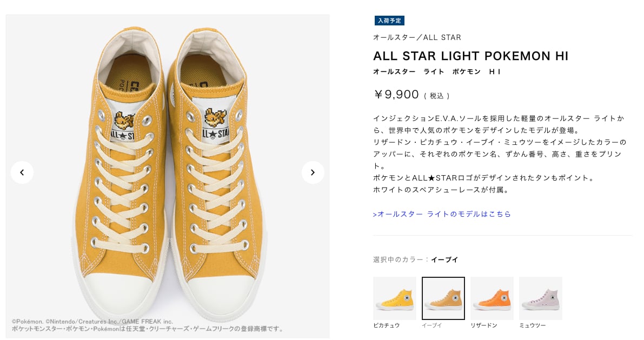
Task: Choose the リザードン orange colorway thumbnail
Action: point(492,298)
